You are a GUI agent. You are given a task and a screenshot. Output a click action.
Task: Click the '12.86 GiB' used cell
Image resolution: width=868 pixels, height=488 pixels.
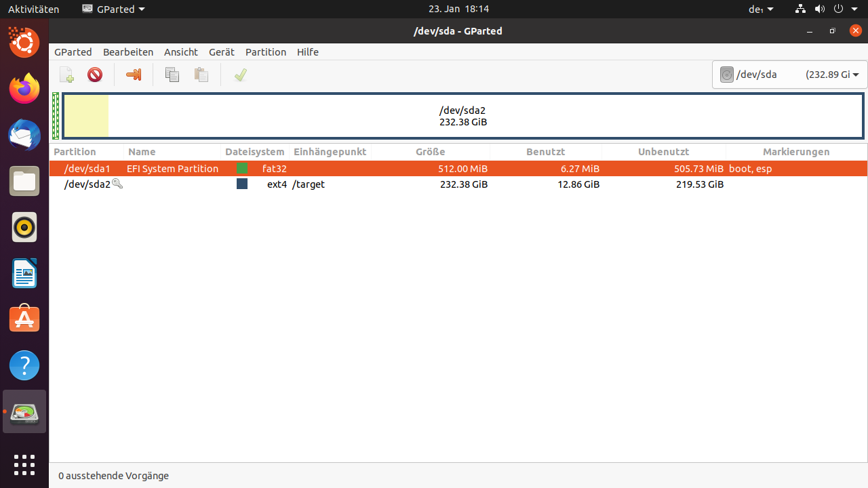(x=578, y=184)
